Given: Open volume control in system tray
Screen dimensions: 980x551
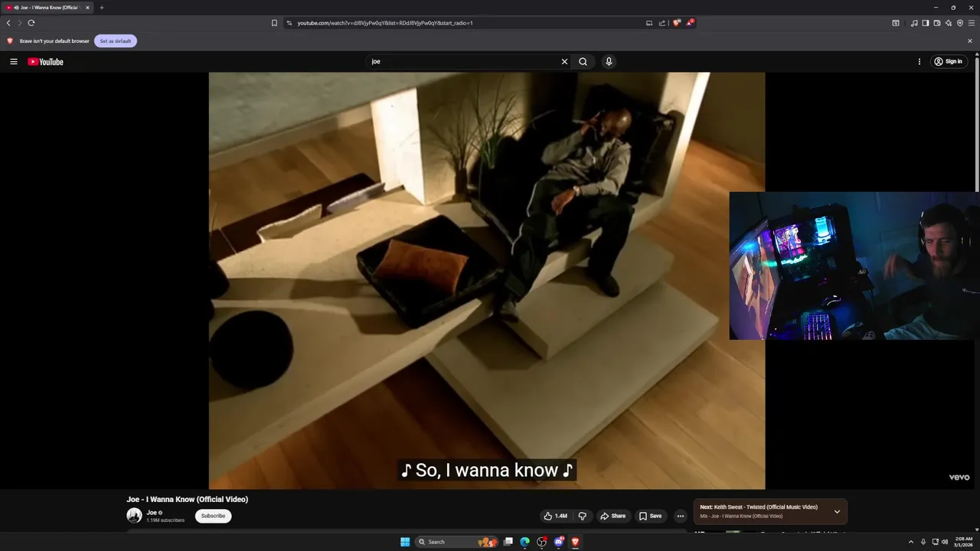Looking at the screenshot, I should [944, 542].
